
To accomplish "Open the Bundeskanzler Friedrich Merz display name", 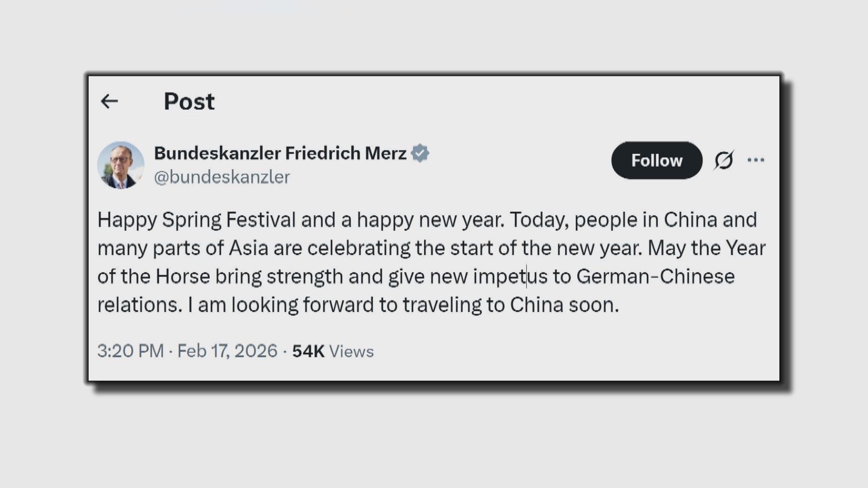I will point(280,153).
